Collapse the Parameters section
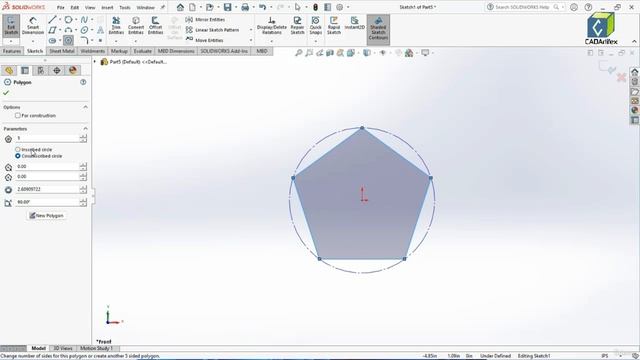This screenshot has width=640, height=360. 85,129
